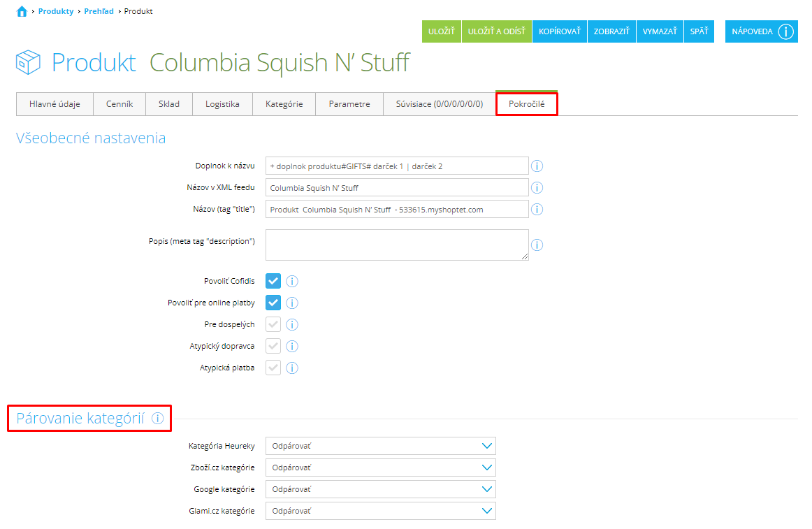Click the Názov tag title input field
The height and width of the screenshot is (529, 812).
coord(397,210)
